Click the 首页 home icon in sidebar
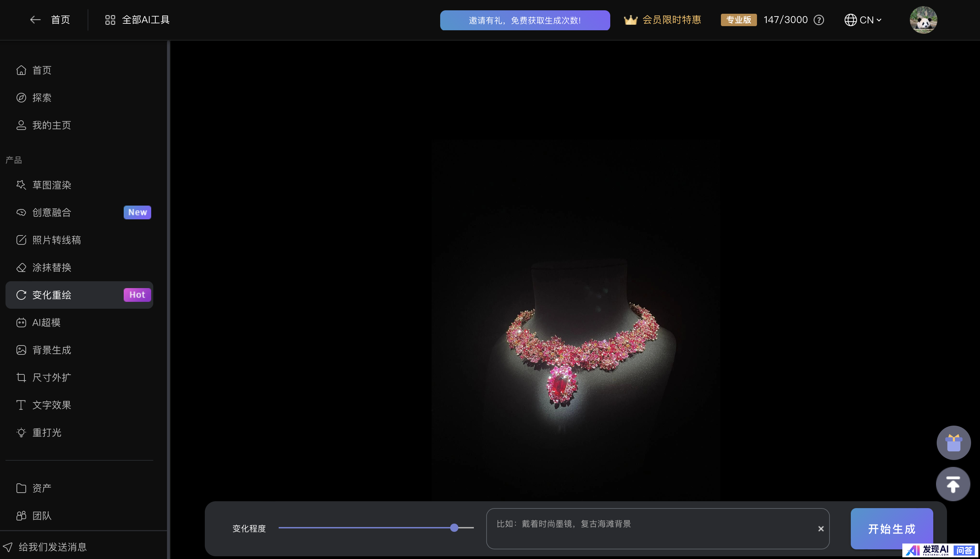Screen dimensions: 980x559 (x=21, y=70)
